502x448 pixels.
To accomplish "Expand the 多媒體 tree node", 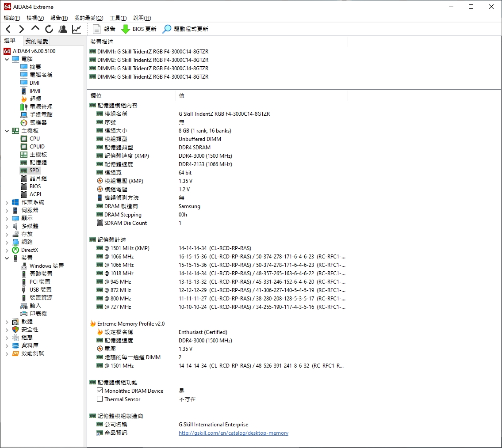I will point(7,226).
